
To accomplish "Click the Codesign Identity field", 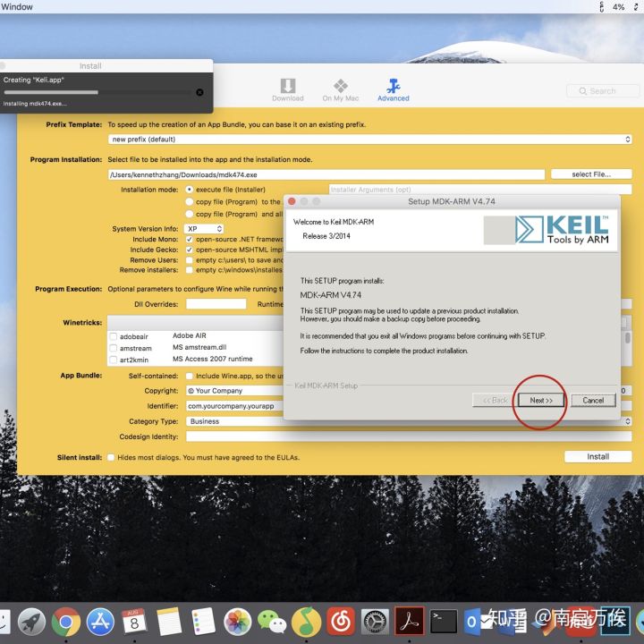I will 409,436.
